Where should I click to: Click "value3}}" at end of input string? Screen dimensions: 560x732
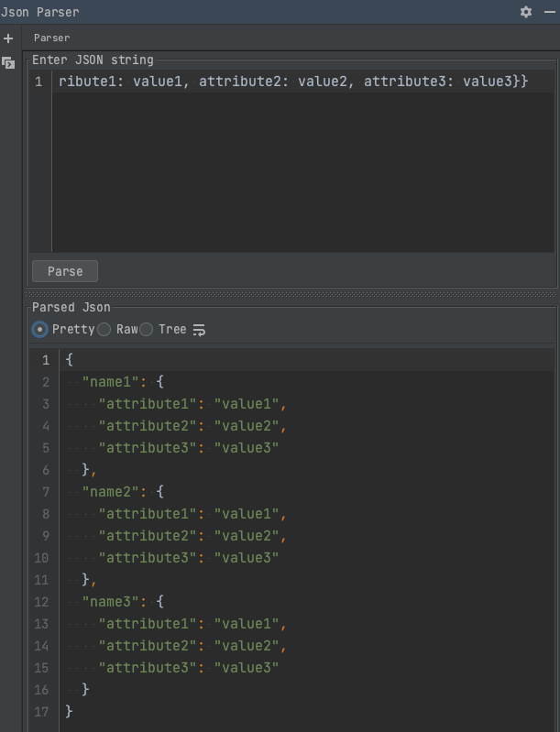click(x=496, y=82)
